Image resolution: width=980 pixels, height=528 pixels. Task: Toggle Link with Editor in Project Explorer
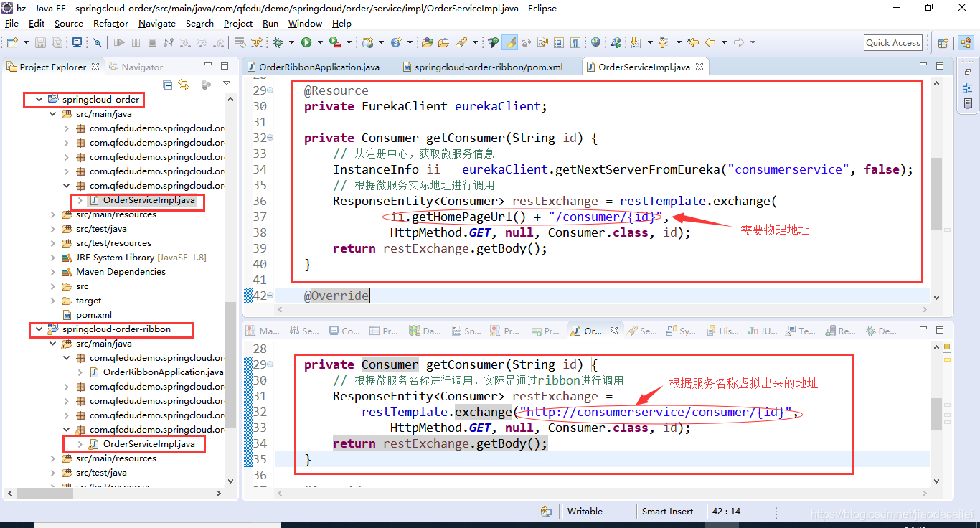(184, 85)
